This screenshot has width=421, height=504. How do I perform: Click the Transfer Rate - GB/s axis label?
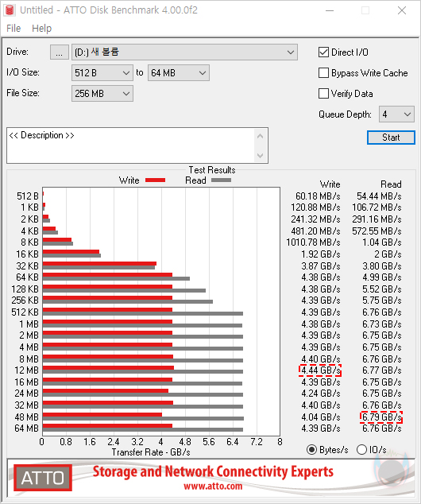tap(151, 452)
